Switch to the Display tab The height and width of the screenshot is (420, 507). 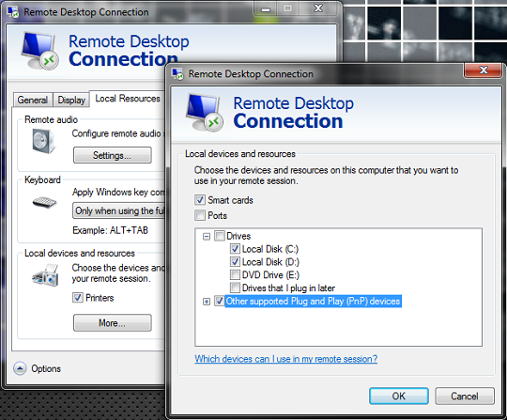point(71,100)
